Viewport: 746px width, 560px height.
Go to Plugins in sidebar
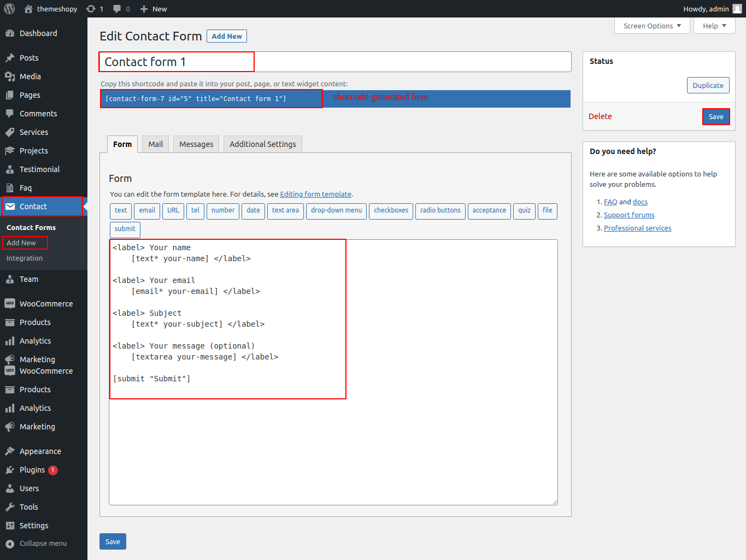[32, 470]
